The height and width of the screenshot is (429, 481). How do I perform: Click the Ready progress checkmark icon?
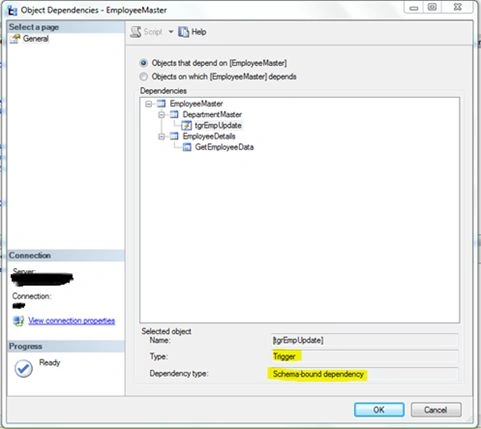tap(24, 369)
